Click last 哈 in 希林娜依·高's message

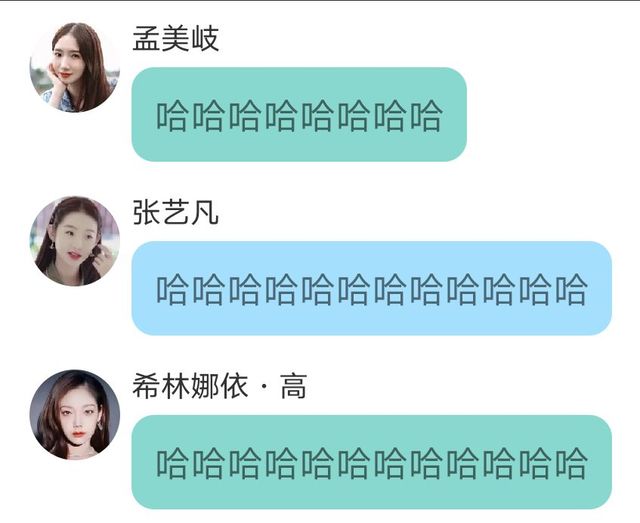click(571, 463)
